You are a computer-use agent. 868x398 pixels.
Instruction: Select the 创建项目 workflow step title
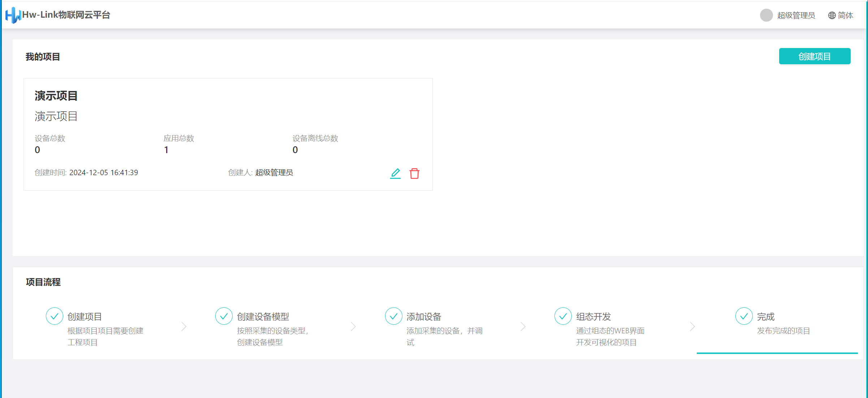(x=85, y=317)
